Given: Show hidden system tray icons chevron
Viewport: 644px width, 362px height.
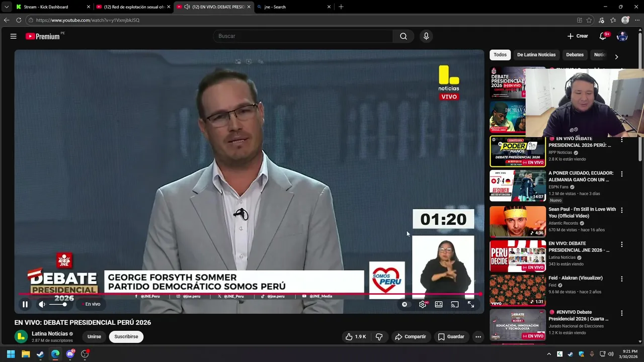Looking at the screenshot, I should [549, 354].
